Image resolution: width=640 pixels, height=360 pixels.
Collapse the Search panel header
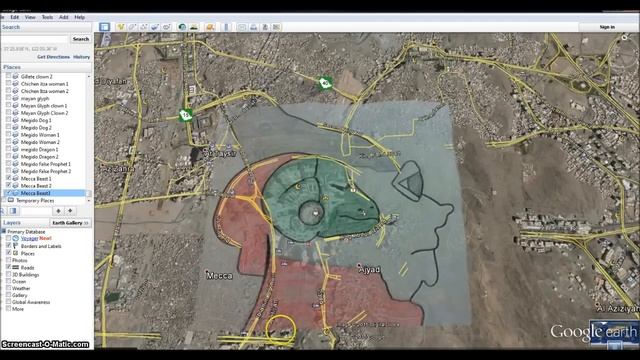[x=46, y=27]
